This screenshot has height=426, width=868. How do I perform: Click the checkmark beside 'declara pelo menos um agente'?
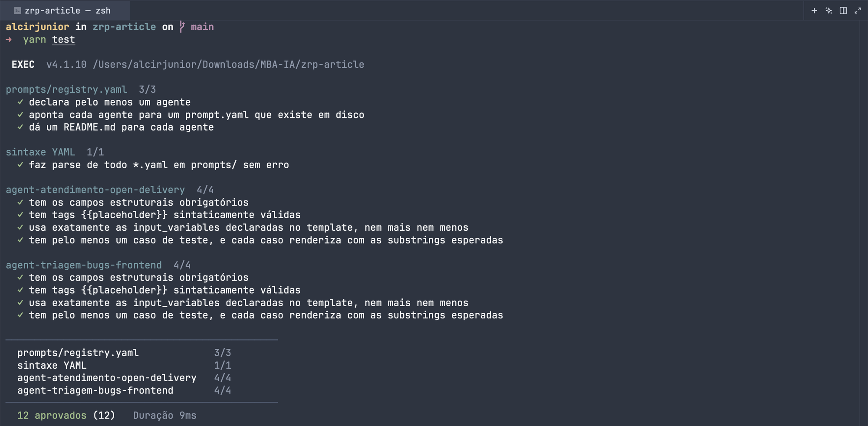(x=20, y=102)
